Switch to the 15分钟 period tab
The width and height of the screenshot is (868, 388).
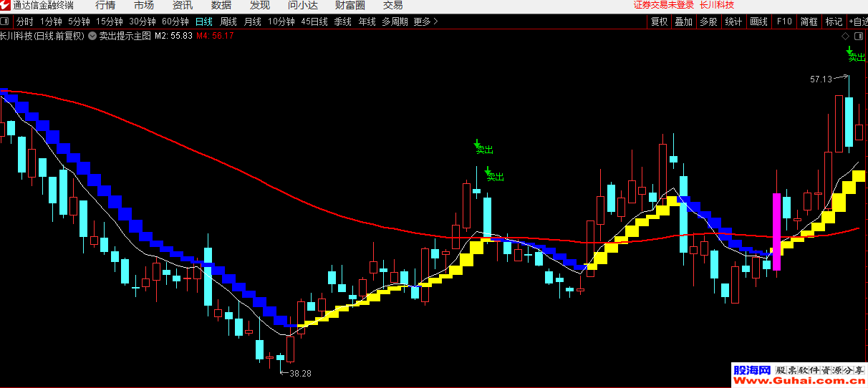pyautogui.click(x=110, y=21)
